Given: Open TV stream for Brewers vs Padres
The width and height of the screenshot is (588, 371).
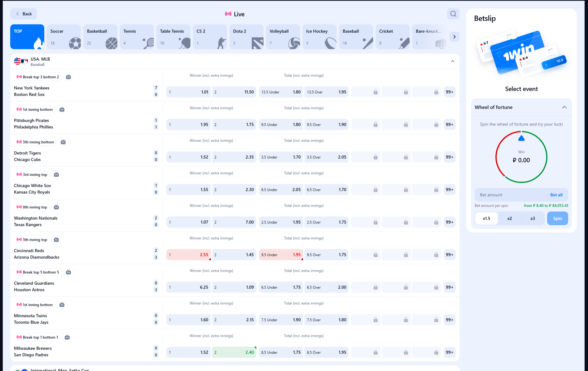Looking at the screenshot, I should click(x=67, y=337).
